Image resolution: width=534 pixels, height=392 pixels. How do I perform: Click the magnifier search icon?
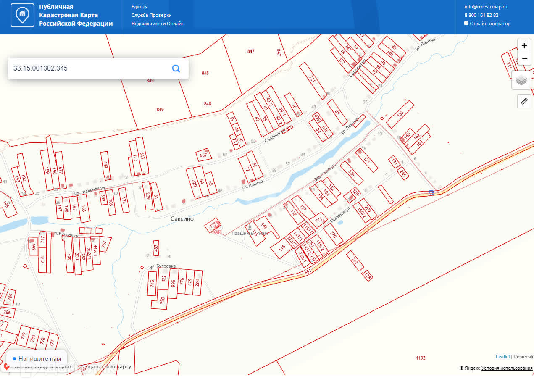176,68
